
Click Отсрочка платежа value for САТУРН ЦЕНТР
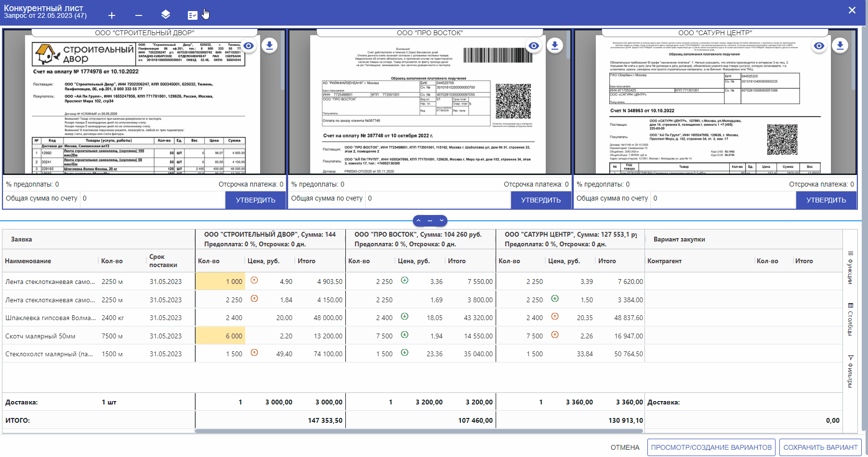(852, 184)
